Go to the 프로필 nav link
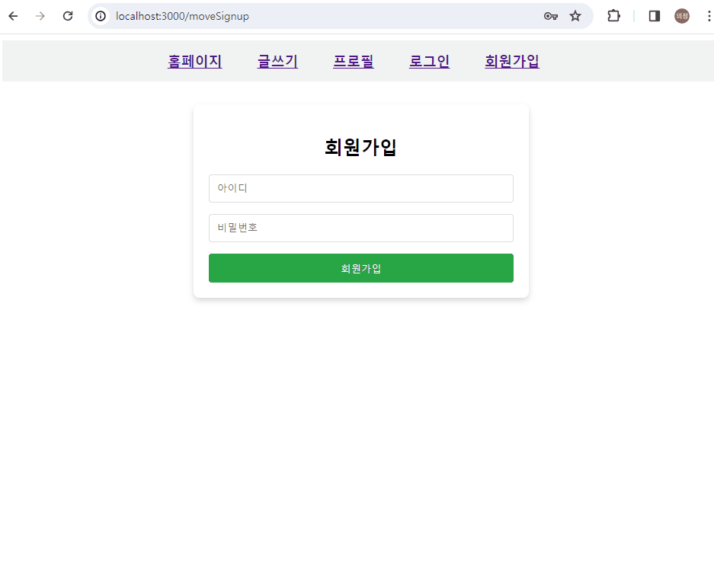 click(354, 61)
